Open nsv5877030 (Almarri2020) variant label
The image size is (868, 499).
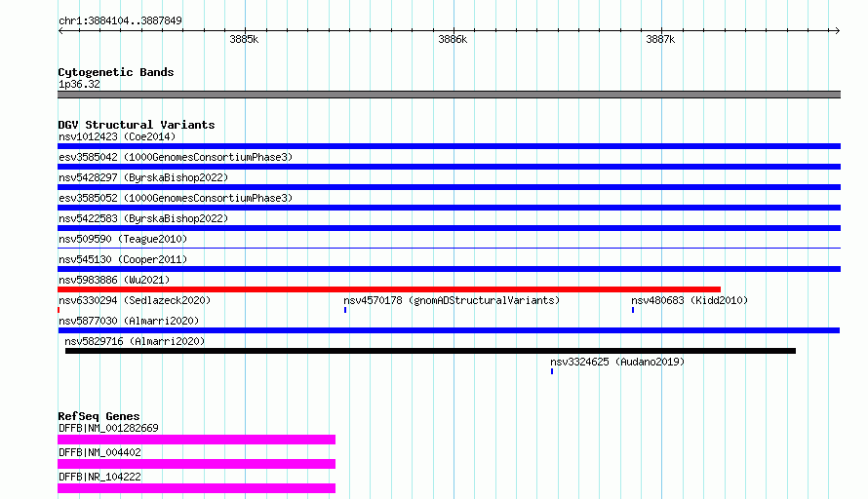129,321
